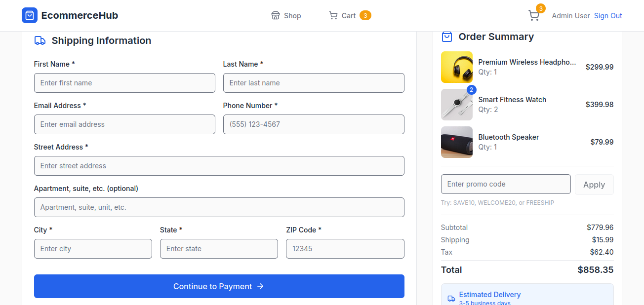Click the shopping cart icon with badge 3

coord(533,15)
